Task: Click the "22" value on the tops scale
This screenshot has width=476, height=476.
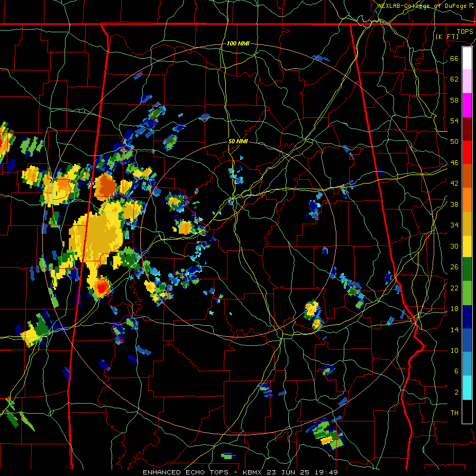Action: pyautogui.click(x=454, y=288)
